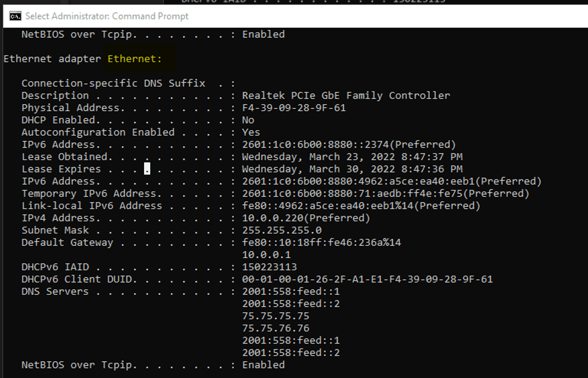The image size is (588, 378).
Task: Click the Subnet Mask 255.255.255.0 value
Action: [282, 230]
